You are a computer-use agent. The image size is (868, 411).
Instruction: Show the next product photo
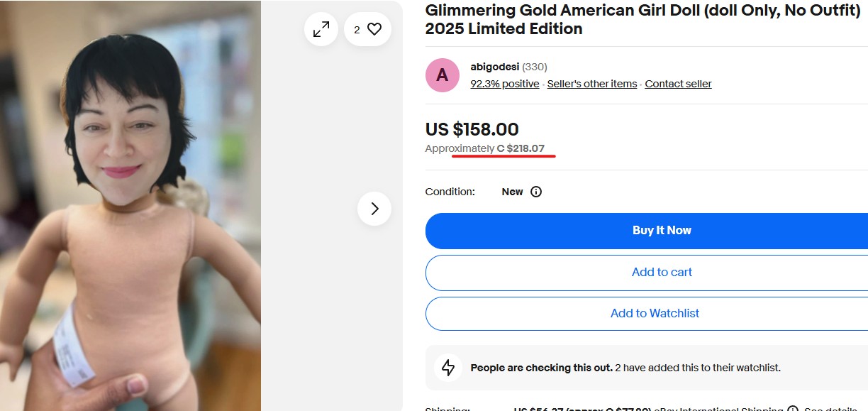[x=374, y=209]
